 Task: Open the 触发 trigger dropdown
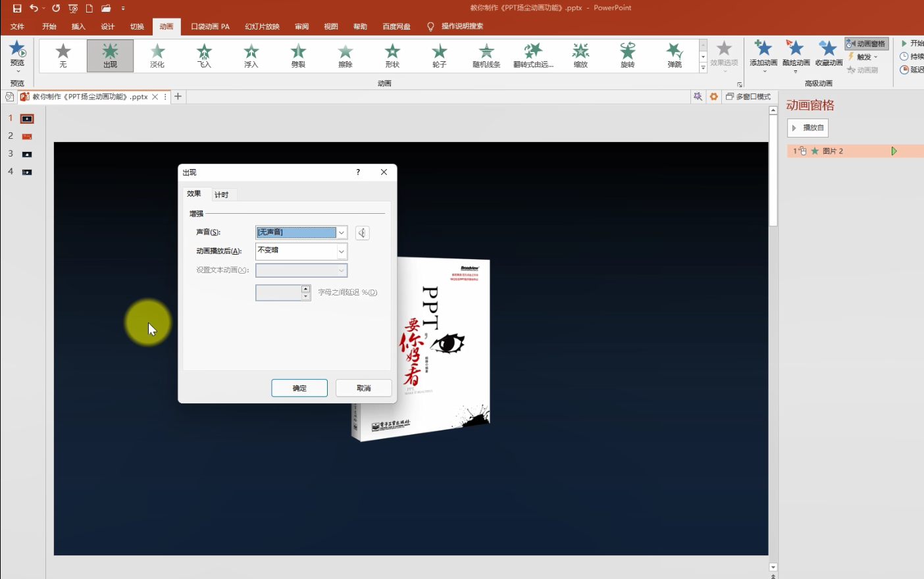pos(863,57)
